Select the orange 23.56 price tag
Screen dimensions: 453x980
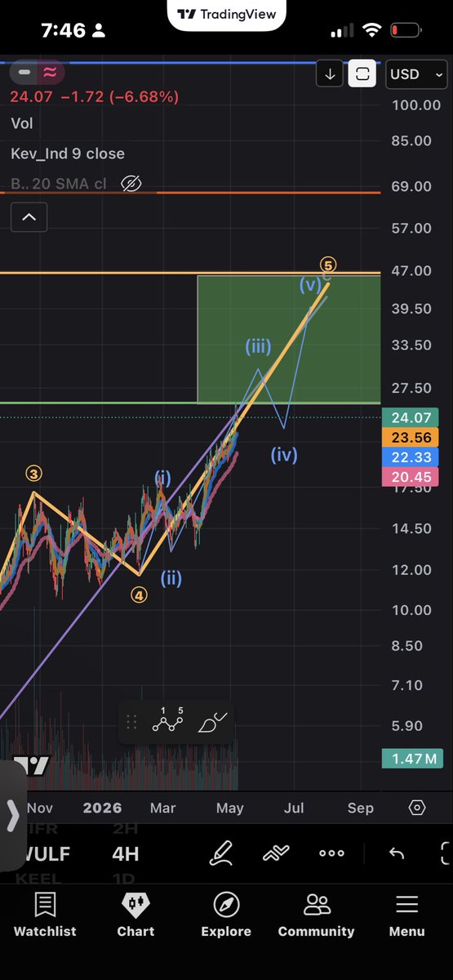411,437
